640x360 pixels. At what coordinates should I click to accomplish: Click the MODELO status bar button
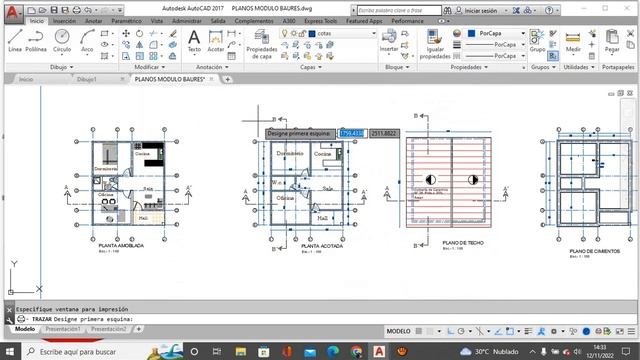[398, 331]
